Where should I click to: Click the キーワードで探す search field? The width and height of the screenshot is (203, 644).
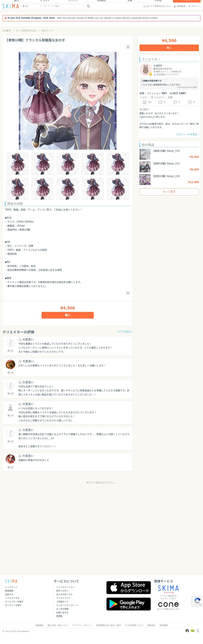pyautogui.click(x=63, y=6)
